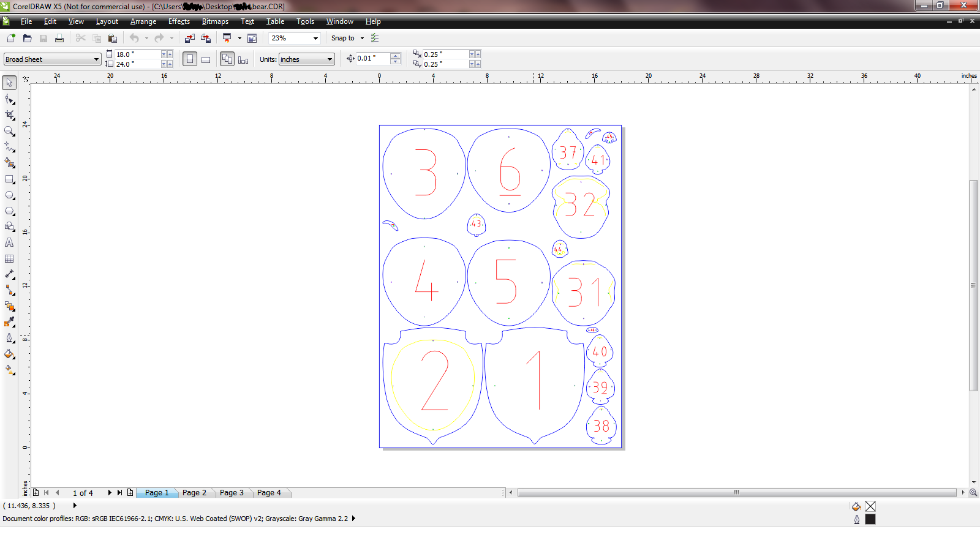
Task: Select the Freehand curve tool
Action: click(9, 147)
